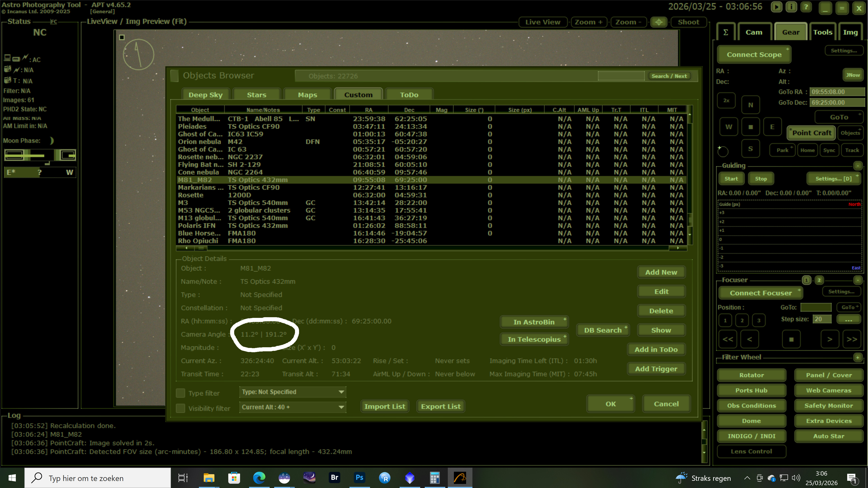This screenshot has width=868, height=488.
Task: Click the info icon in title bar
Action: click(791, 7)
